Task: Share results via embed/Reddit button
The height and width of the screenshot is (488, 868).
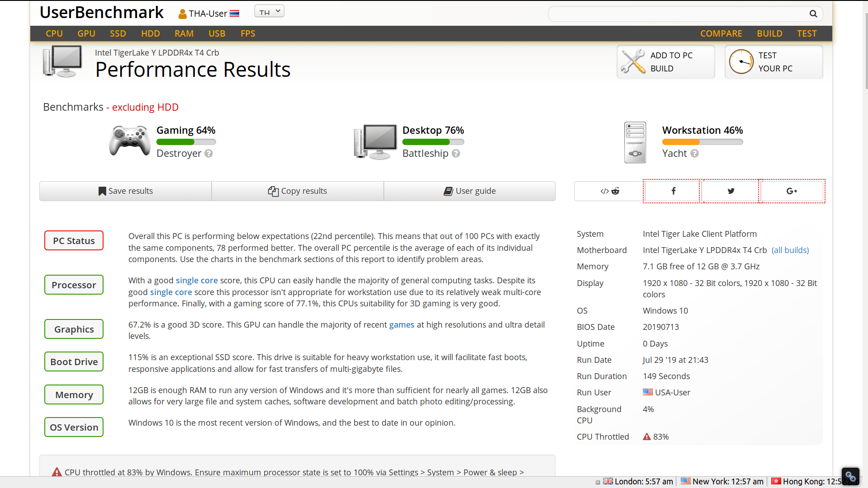Action: tap(609, 191)
